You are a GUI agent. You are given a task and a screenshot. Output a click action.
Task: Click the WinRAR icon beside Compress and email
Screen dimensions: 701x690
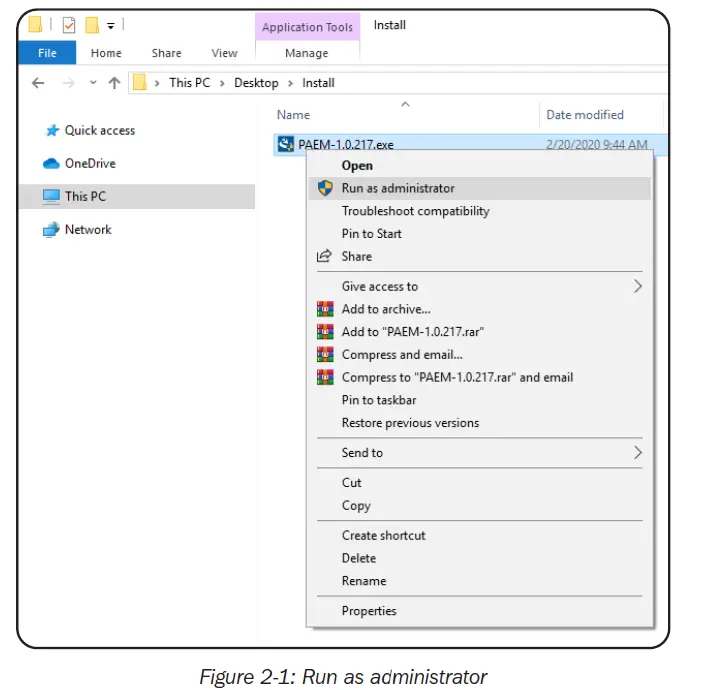(x=325, y=354)
